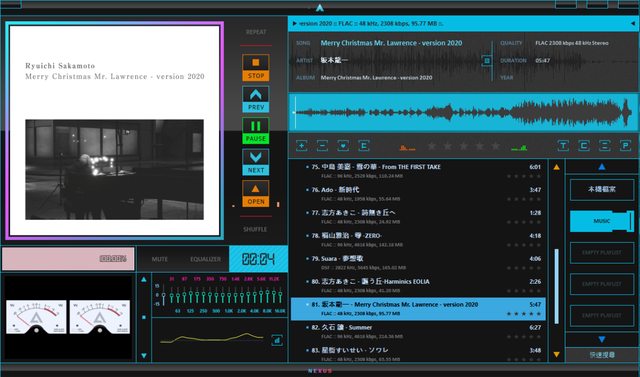Pause playback with the green PAUSE button
The width and height of the screenshot is (640, 377).
coord(256,131)
